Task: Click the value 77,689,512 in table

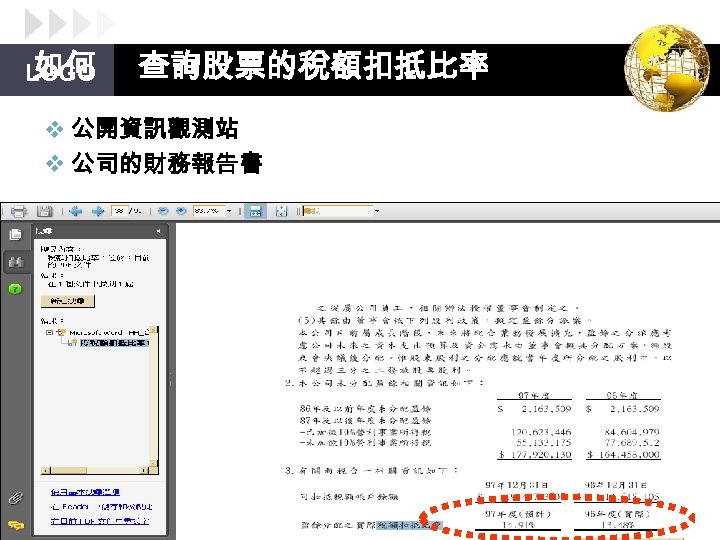Action: [x=632, y=443]
